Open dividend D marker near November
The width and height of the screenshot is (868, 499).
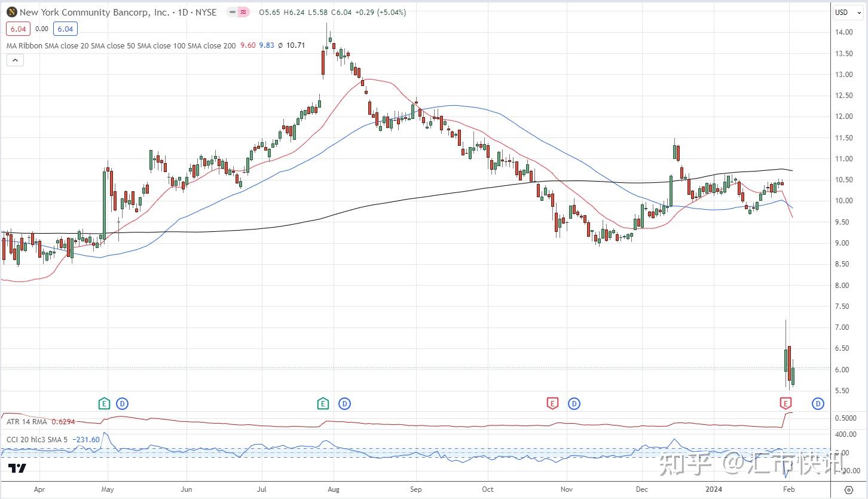(574, 404)
